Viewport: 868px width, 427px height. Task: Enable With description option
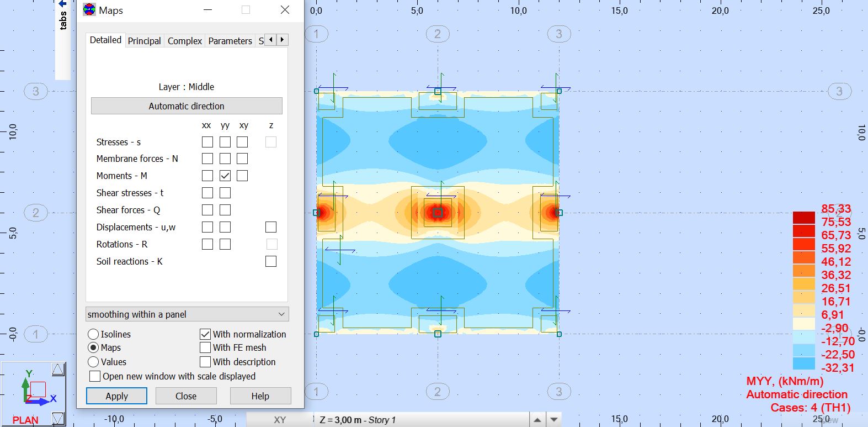(x=205, y=362)
